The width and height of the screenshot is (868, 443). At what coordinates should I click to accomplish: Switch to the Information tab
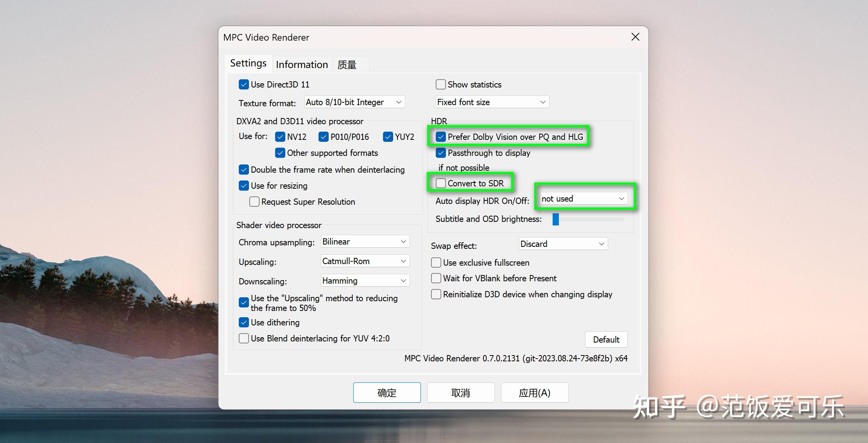point(302,64)
